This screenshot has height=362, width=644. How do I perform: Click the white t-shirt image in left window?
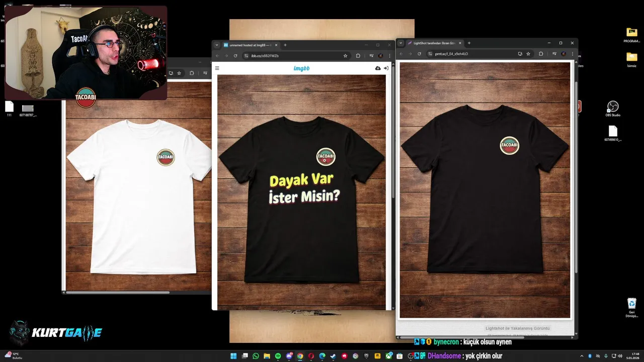138,186
